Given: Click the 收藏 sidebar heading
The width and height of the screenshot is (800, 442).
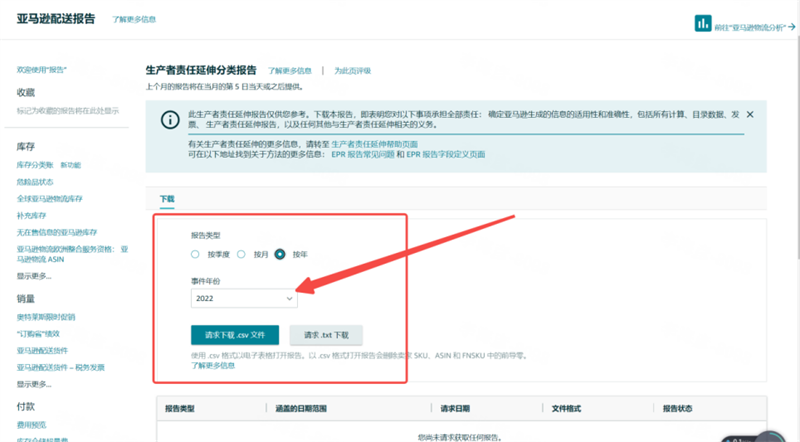Looking at the screenshot, I should click(x=26, y=92).
